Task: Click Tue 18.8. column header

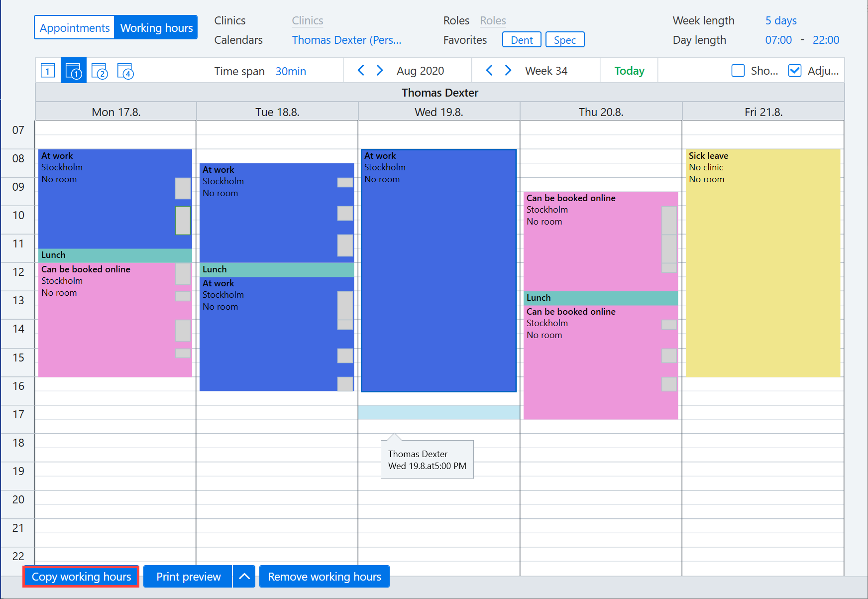Action: coord(277,112)
